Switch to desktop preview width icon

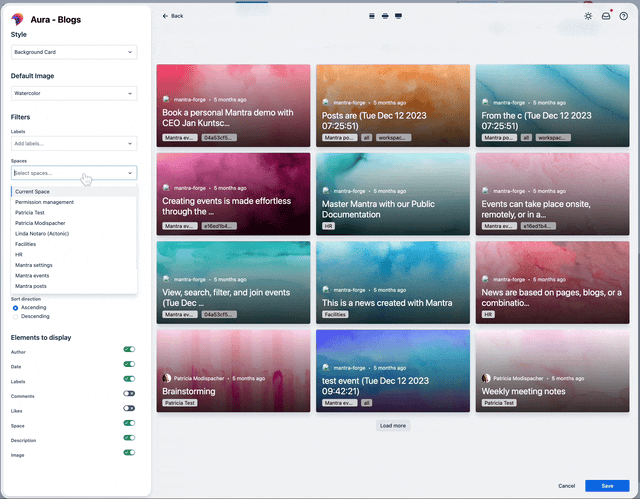[398, 16]
